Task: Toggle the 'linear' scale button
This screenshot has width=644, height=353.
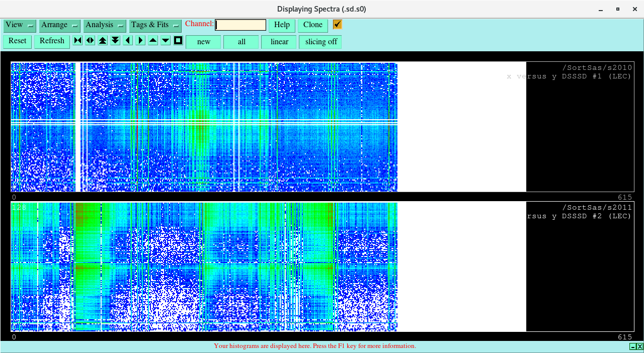Action: click(x=279, y=42)
